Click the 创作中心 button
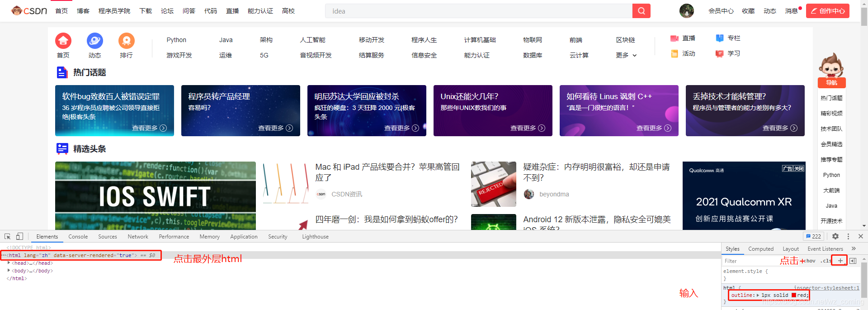 [x=828, y=11]
